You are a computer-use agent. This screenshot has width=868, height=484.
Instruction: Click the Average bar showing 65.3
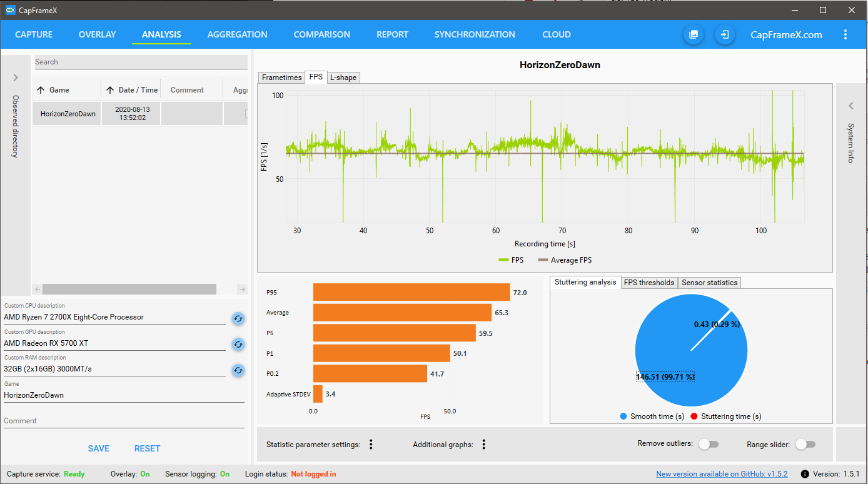(402, 313)
